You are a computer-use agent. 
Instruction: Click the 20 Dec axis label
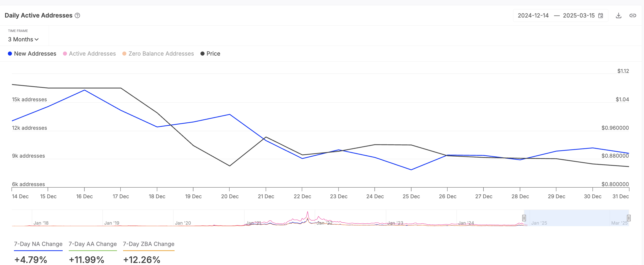click(230, 196)
